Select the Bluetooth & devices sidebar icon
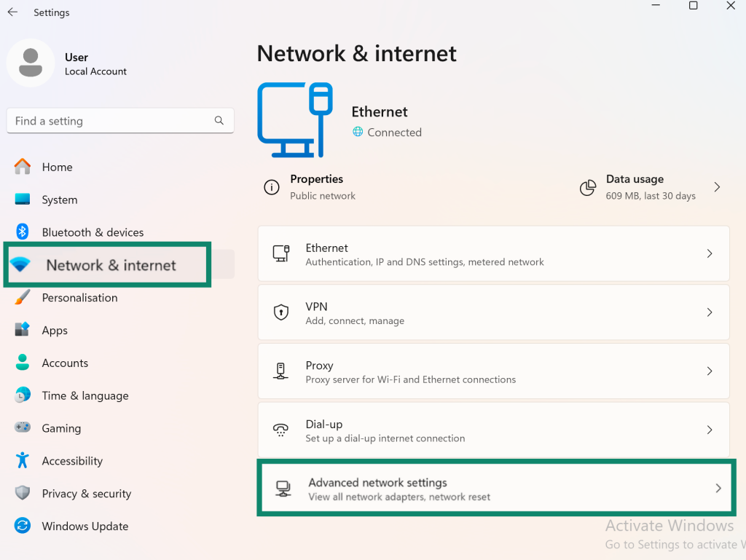Viewport: 746px width, 560px height. pos(22,232)
